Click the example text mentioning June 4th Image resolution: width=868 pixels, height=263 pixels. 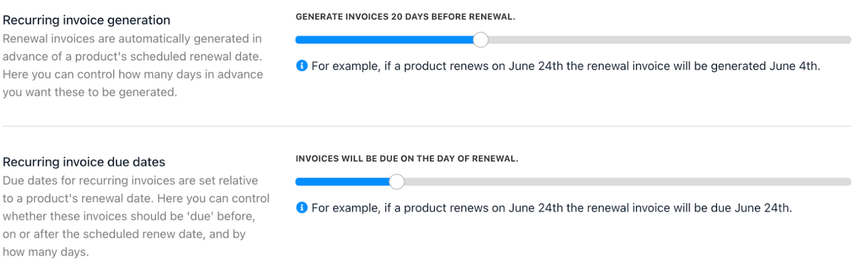[566, 65]
